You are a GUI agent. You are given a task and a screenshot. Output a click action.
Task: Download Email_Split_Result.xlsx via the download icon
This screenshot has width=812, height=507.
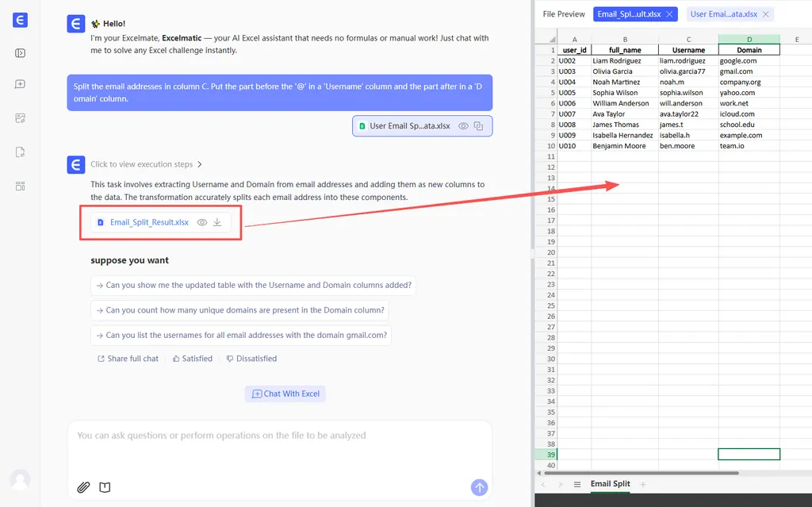pyautogui.click(x=217, y=223)
